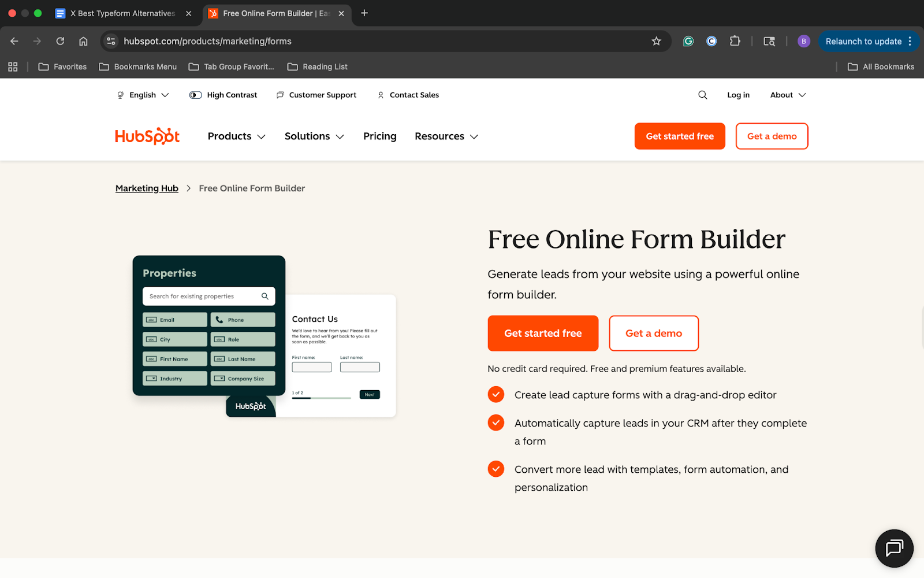The width and height of the screenshot is (924, 578).
Task: Click the site information toggle in address bar
Action: (x=110, y=41)
